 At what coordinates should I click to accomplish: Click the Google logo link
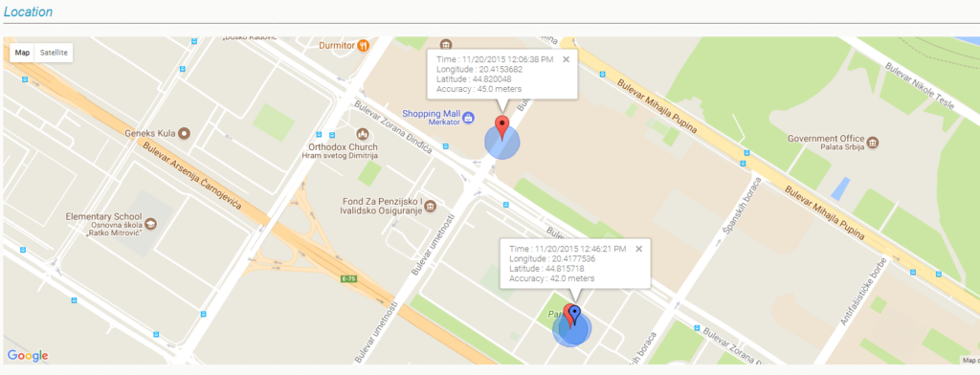[28, 356]
